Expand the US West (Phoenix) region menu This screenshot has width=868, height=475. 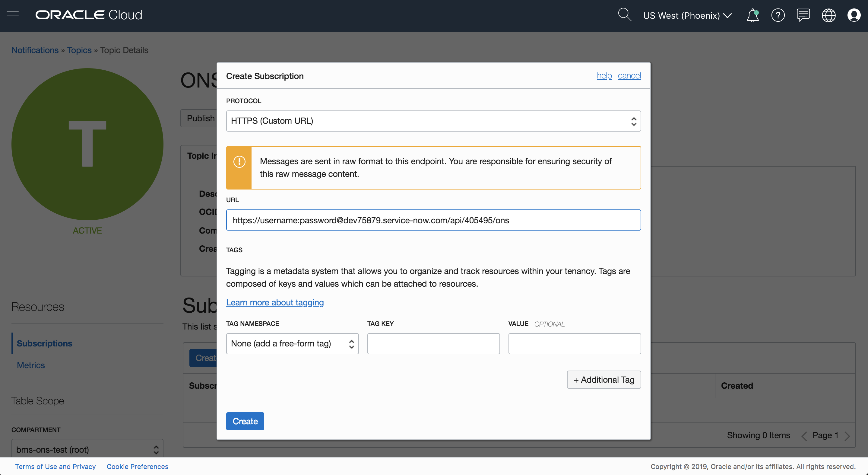(x=687, y=15)
